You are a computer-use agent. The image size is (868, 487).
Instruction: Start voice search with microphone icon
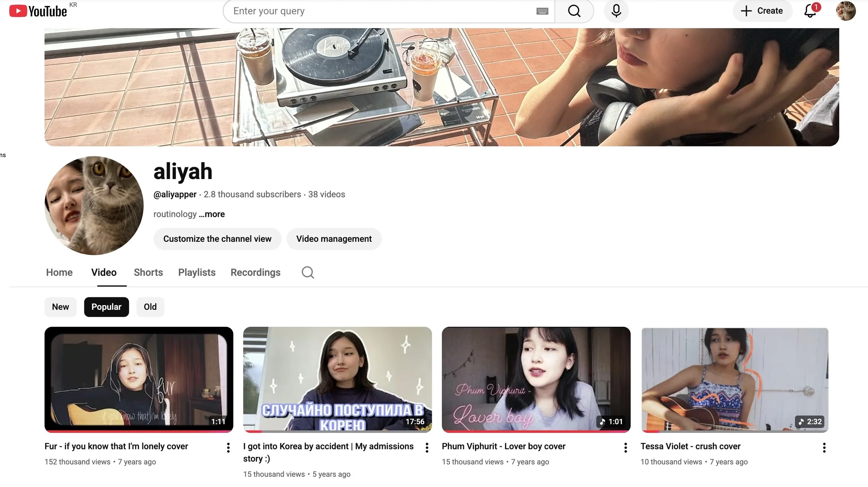[x=616, y=11]
